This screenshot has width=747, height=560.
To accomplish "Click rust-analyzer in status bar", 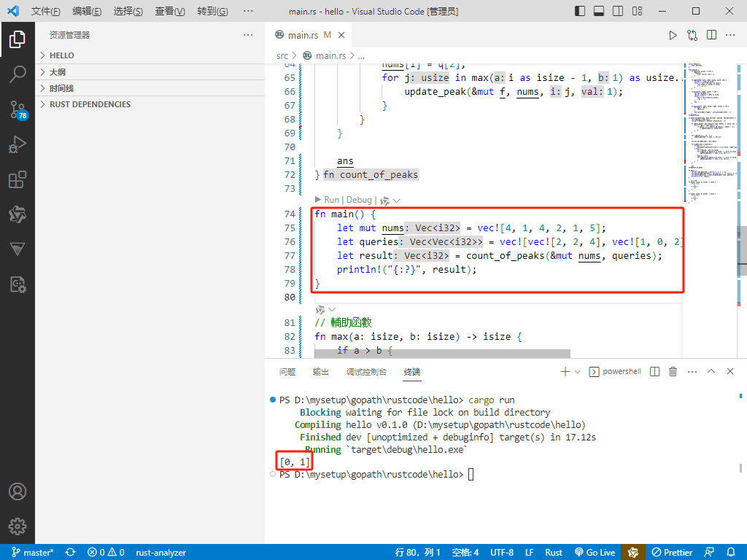I will (x=161, y=553).
